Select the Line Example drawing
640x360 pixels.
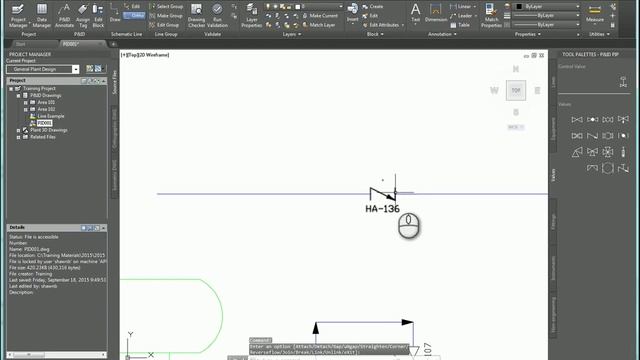pos(51,116)
